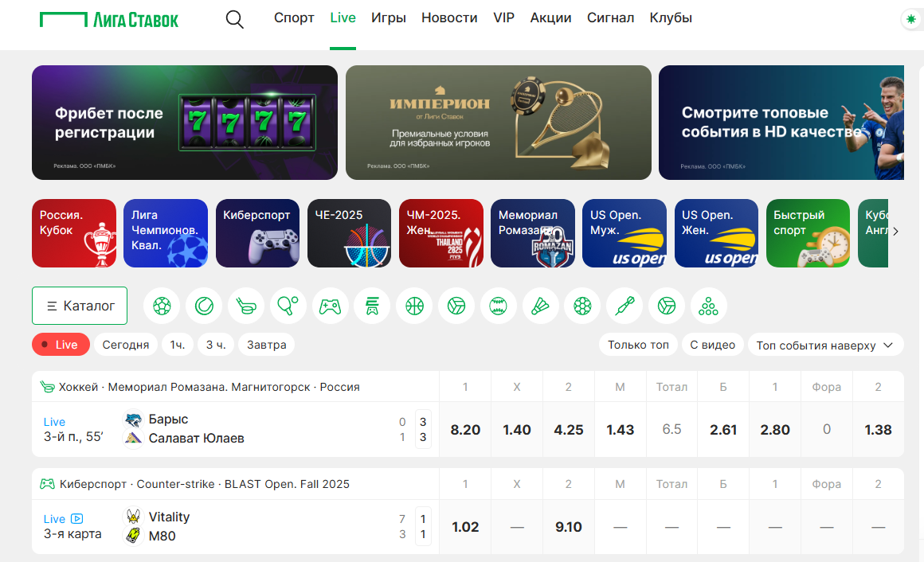Click gamepad icon in BLAST Open header
The image size is (924, 562).
coord(47,484)
